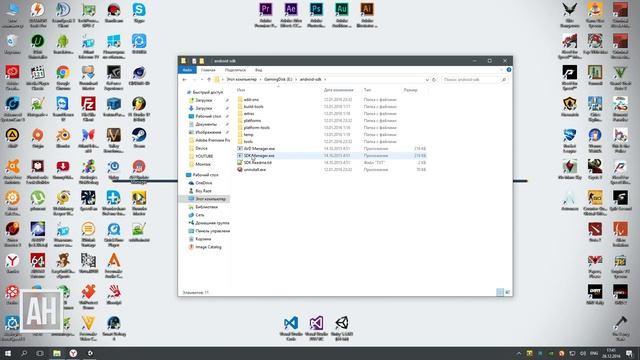Open the Поделиться ribbon tab
Viewport: 640px width, 360px height.
pos(235,70)
